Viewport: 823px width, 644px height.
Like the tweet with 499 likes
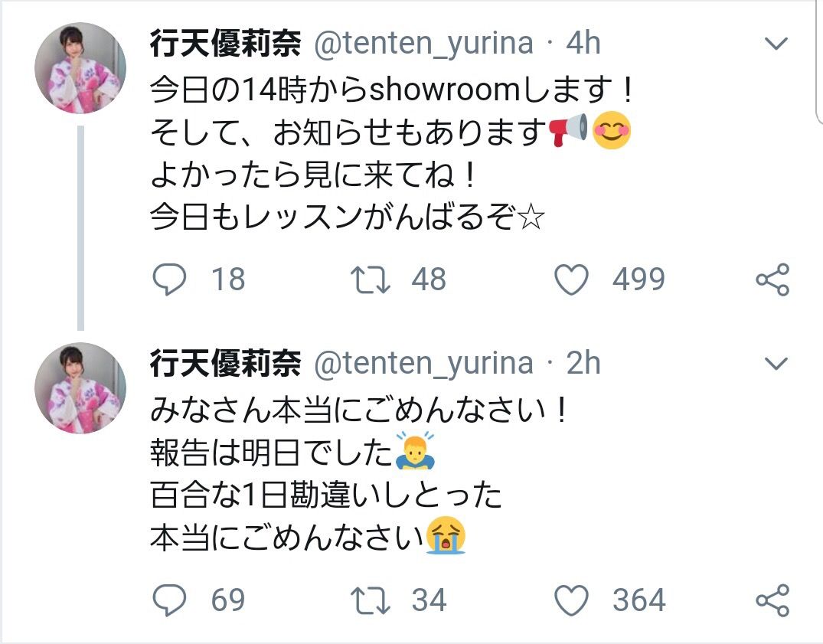(x=572, y=280)
